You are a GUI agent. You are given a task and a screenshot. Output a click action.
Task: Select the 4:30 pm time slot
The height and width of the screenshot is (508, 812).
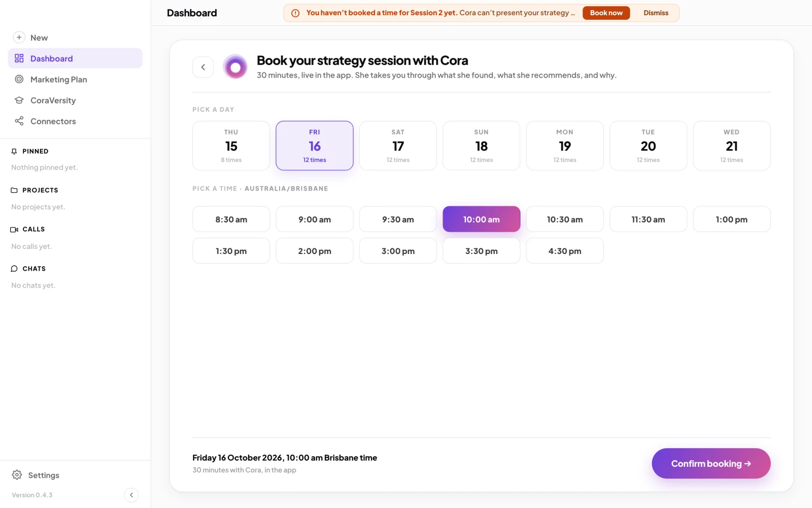click(x=565, y=251)
